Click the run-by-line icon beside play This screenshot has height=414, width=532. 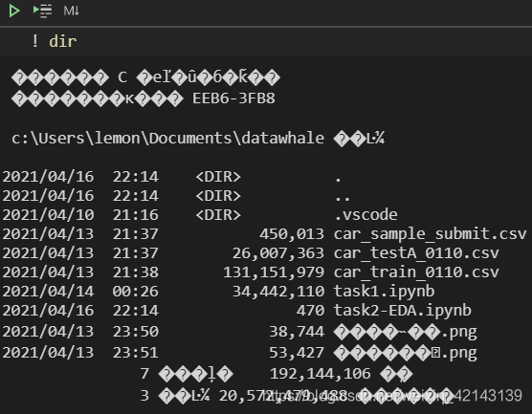pyautogui.click(x=42, y=11)
